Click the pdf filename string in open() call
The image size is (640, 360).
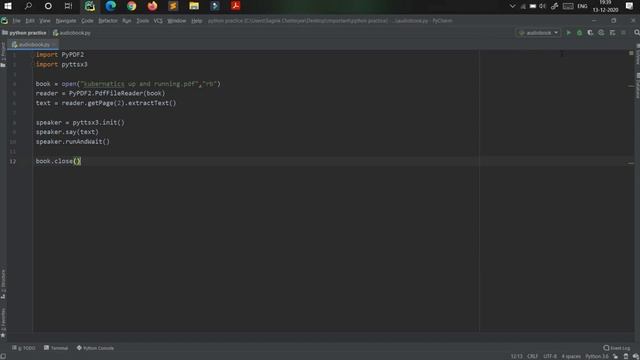click(x=139, y=84)
